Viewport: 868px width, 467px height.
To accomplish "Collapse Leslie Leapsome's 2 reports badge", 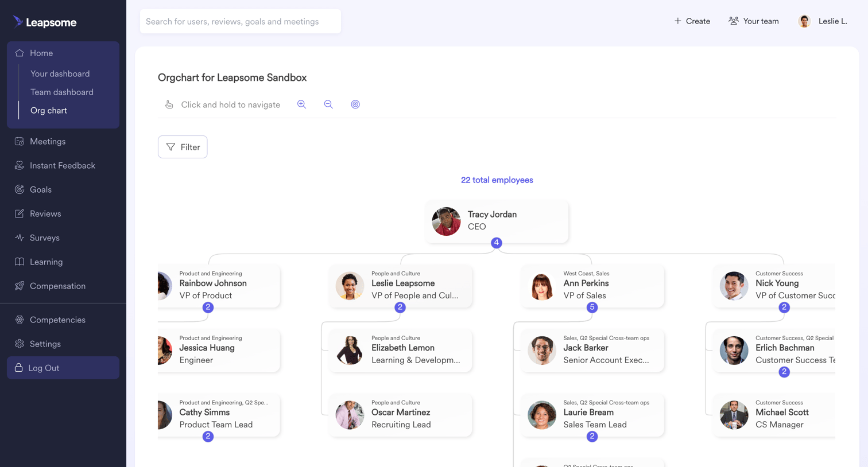I will pos(400,308).
